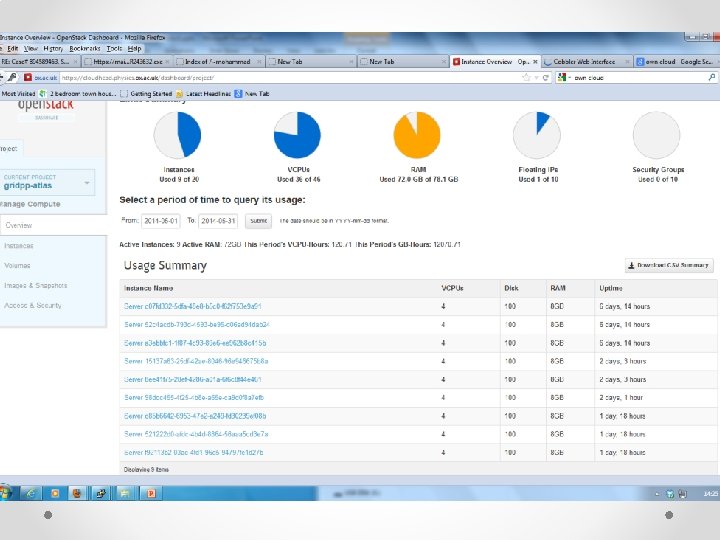Screen dimensions: 720x540
Task: Click the orange-square taskbar icon beside Internet Explorer
Action: coord(55,494)
